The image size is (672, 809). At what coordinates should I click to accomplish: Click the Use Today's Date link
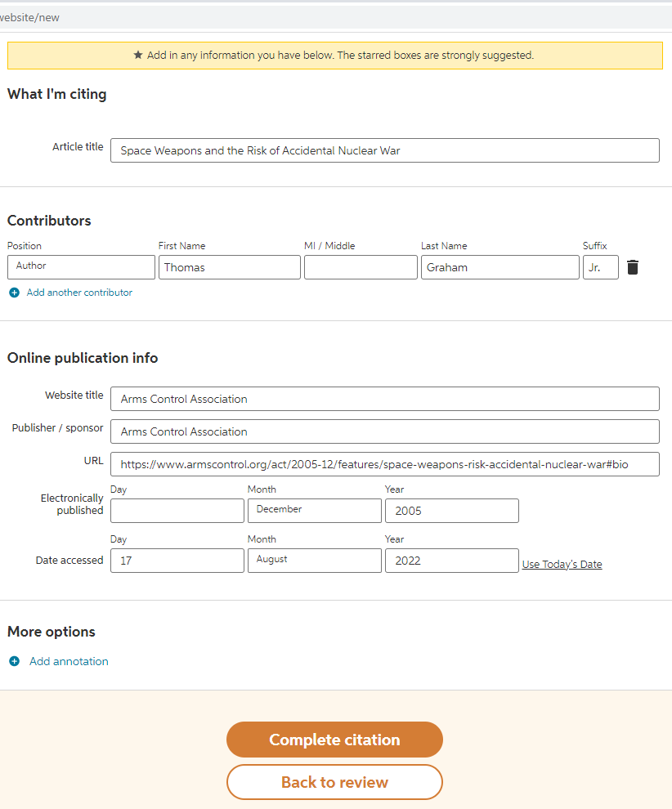pos(562,565)
